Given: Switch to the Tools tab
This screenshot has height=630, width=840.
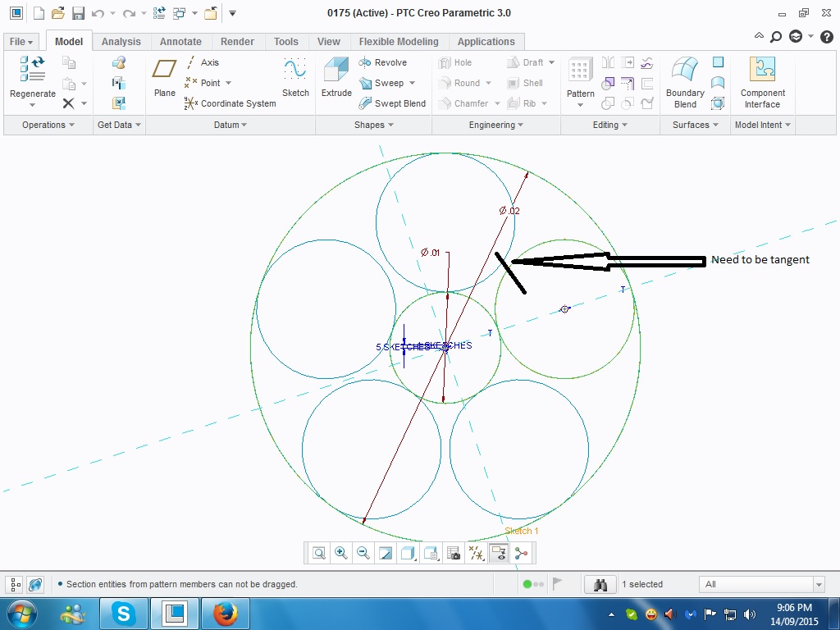Looking at the screenshot, I should (286, 42).
